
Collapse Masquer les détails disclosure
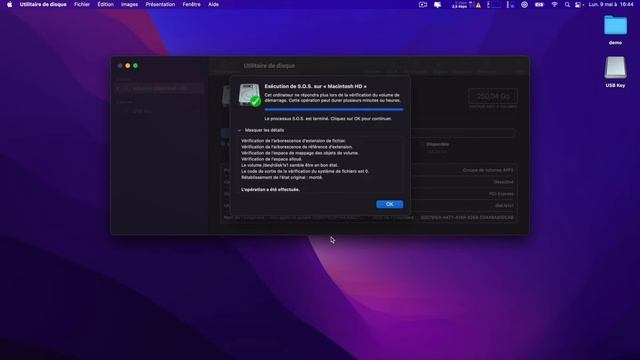click(x=240, y=130)
